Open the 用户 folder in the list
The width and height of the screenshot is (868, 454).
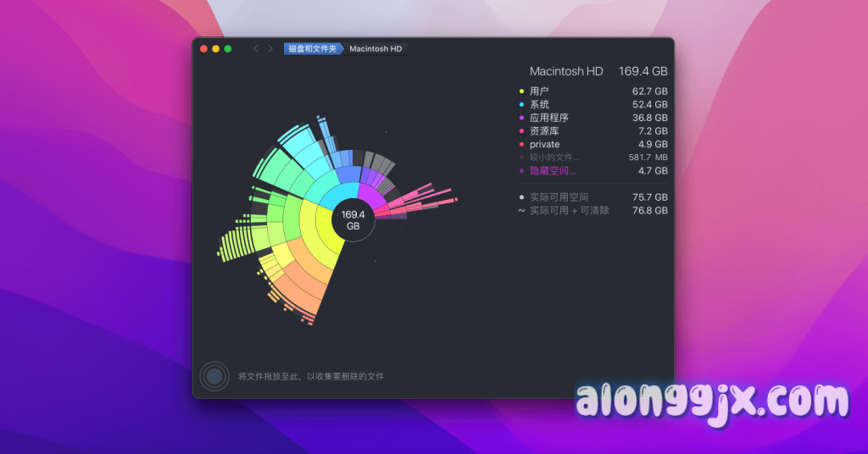[x=539, y=91]
